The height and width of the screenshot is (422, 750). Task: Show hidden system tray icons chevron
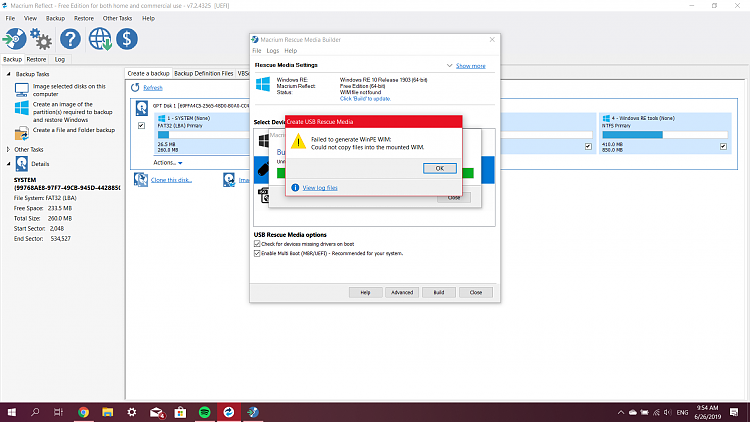click(x=621, y=412)
